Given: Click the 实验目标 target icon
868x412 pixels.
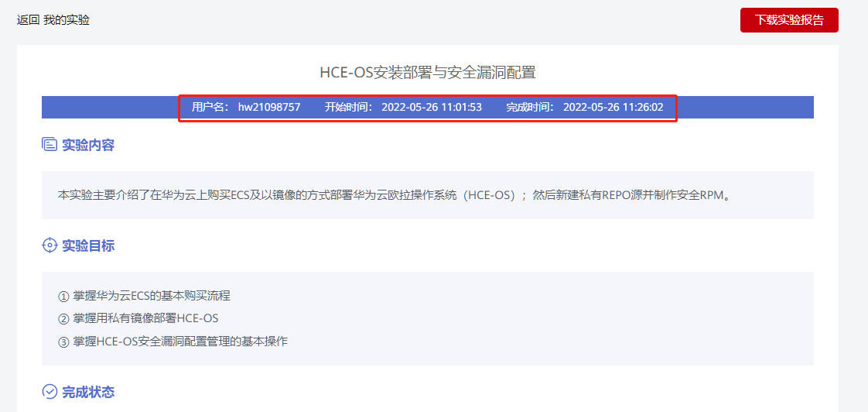Looking at the screenshot, I should coord(50,245).
